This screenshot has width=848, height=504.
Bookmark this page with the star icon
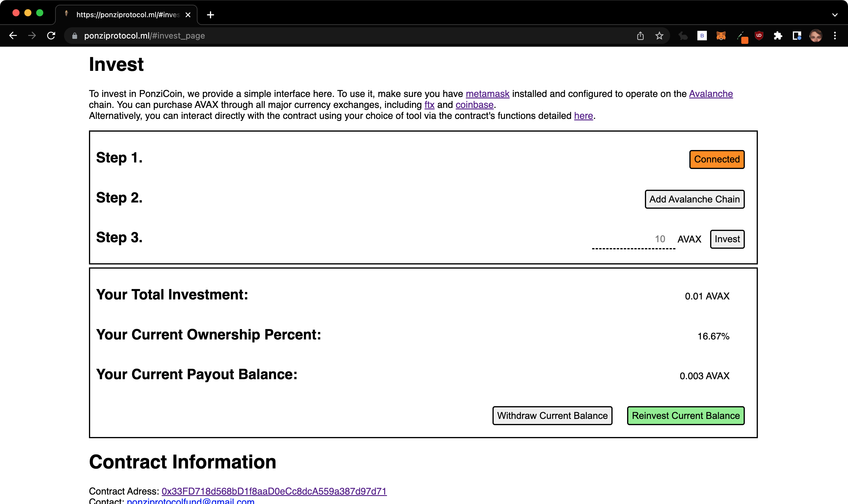point(659,35)
